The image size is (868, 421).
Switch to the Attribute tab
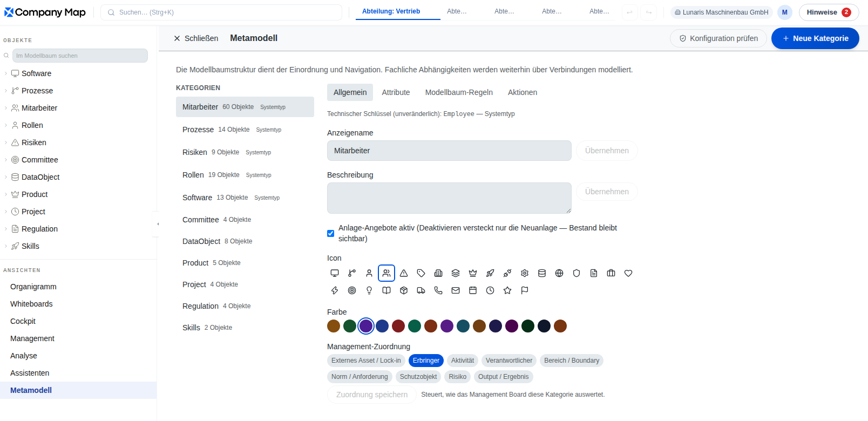pyautogui.click(x=396, y=92)
